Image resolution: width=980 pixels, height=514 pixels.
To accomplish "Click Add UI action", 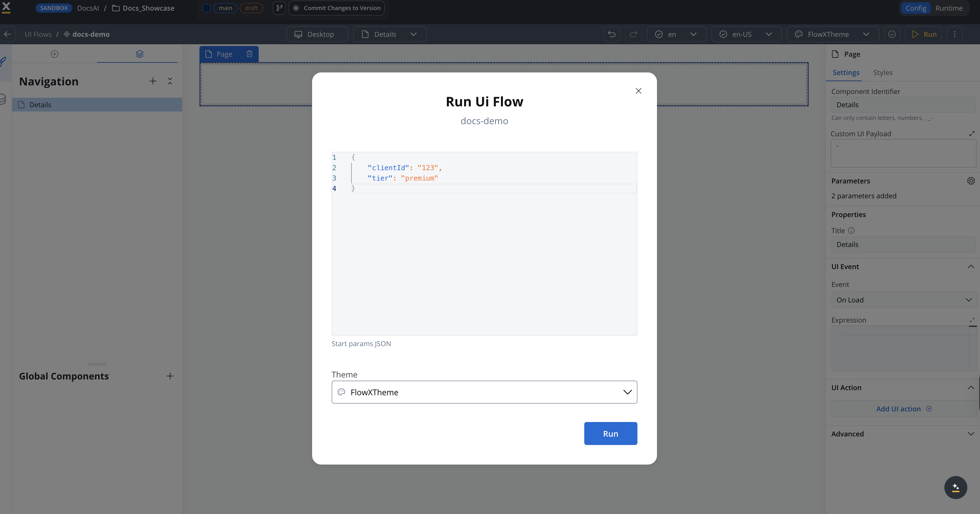I will pyautogui.click(x=903, y=408).
